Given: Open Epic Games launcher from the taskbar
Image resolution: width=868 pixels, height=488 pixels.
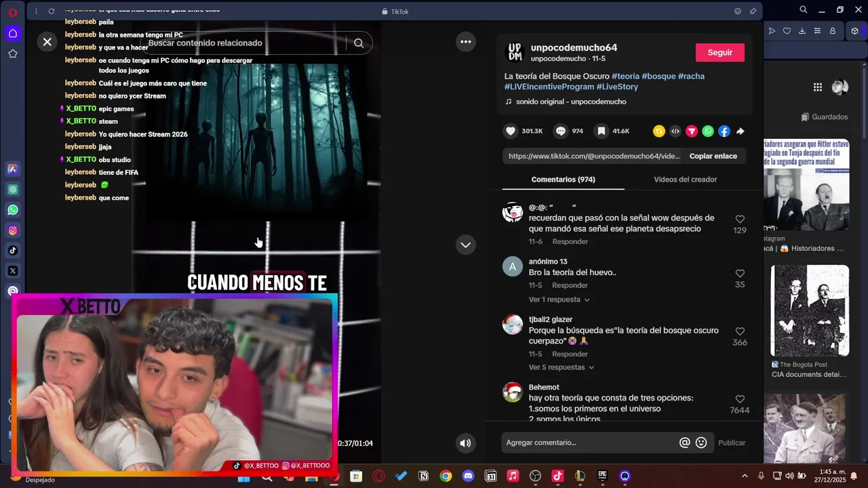Looking at the screenshot, I should 602,476.
